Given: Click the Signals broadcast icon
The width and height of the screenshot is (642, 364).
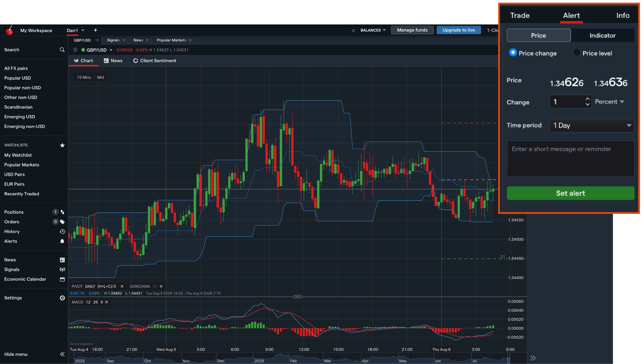Looking at the screenshot, I should [62, 270].
